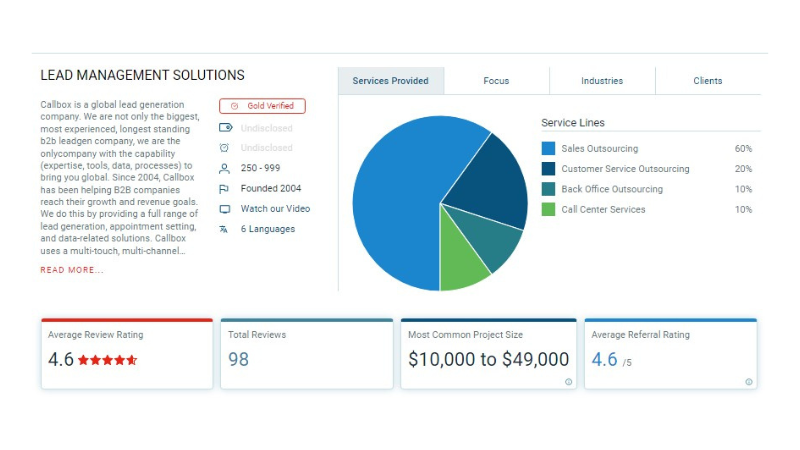Screen dimensions: 800x450
Task: Click the Total Reviews label
Action: point(257,335)
